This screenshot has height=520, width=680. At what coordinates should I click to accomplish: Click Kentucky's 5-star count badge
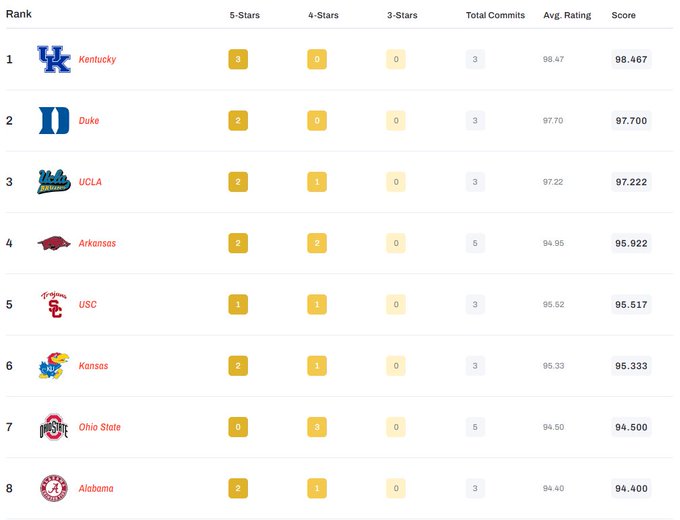click(x=238, y=59)
